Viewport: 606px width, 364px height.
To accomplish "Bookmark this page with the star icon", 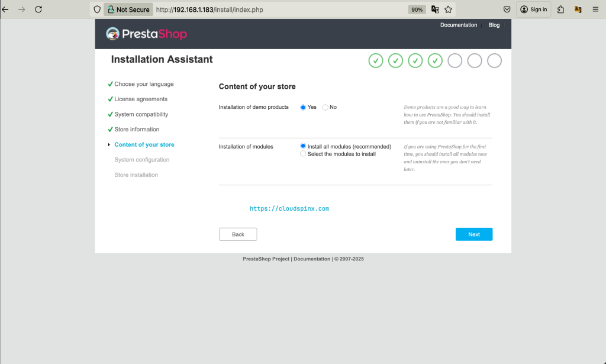I will point(449,9).
